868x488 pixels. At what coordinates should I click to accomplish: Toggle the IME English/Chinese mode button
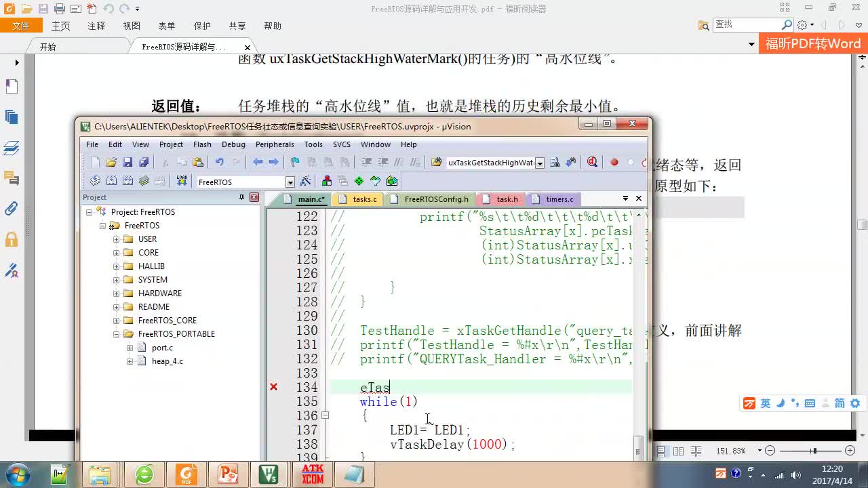(765, 403)
